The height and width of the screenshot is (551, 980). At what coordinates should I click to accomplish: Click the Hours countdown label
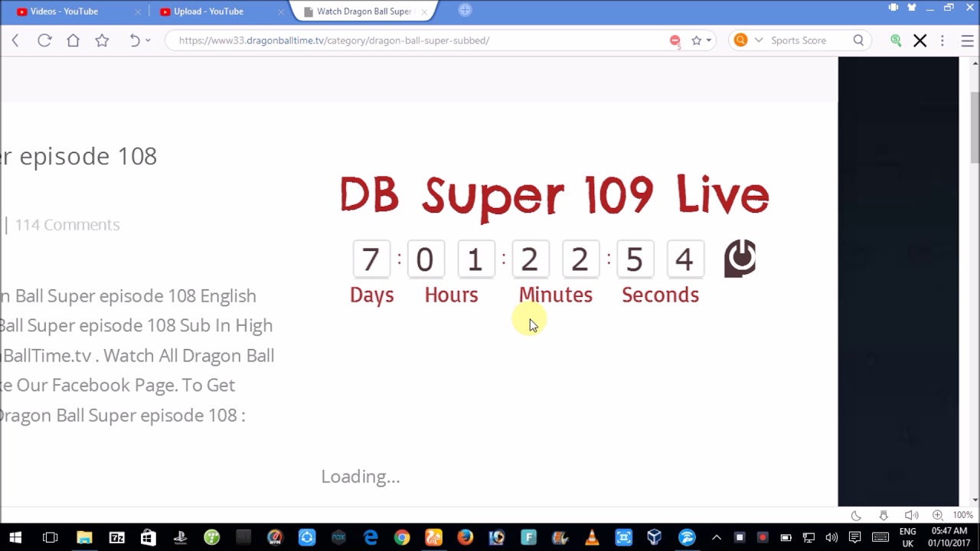451,295
